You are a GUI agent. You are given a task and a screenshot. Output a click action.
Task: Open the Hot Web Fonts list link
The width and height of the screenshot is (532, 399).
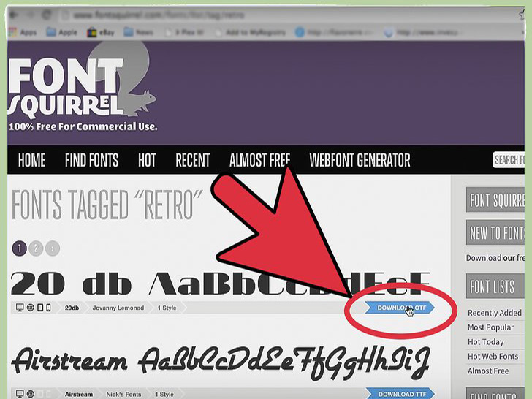[493, 357]
